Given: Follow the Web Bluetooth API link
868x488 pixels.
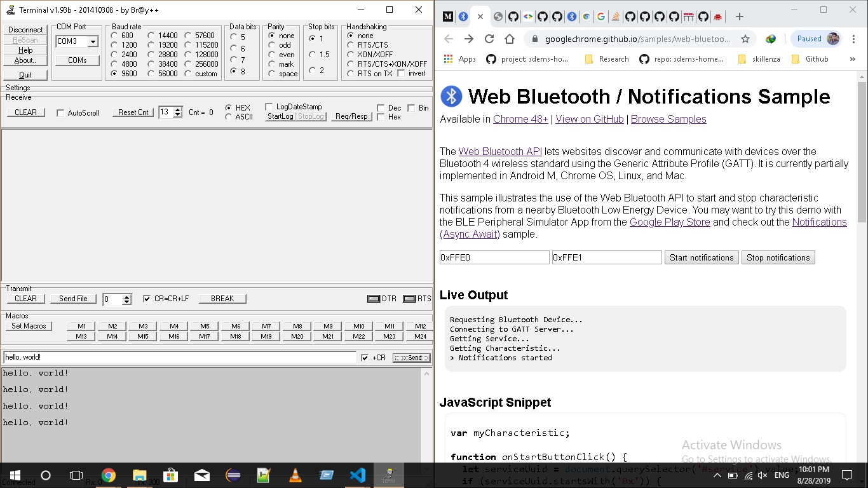Looking at the screenshot, I should [x=500, y=151].
